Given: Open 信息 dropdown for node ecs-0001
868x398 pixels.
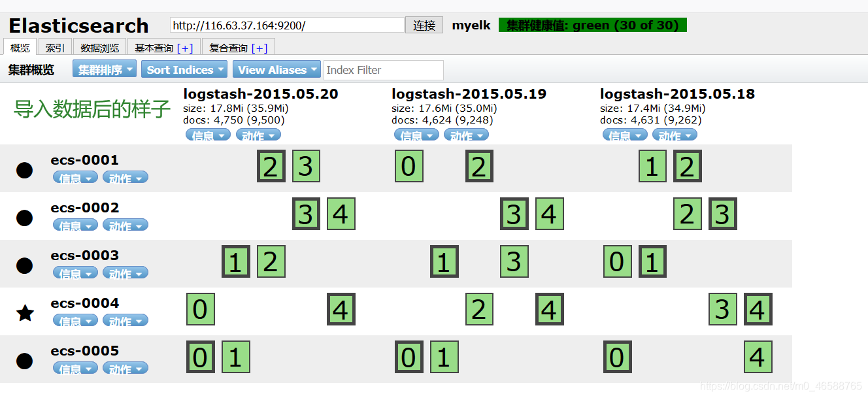Looking at the screenshot, I should coord(76,178).
